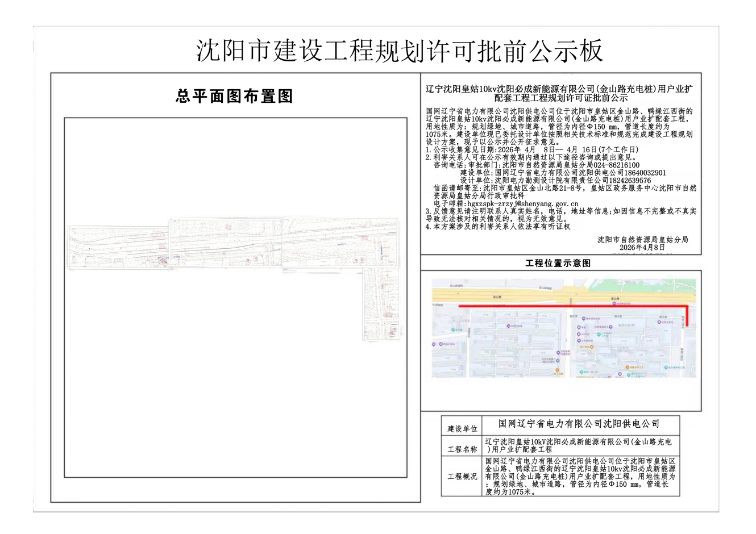Click the bold notice title above announcement text

tap(560, 93)
